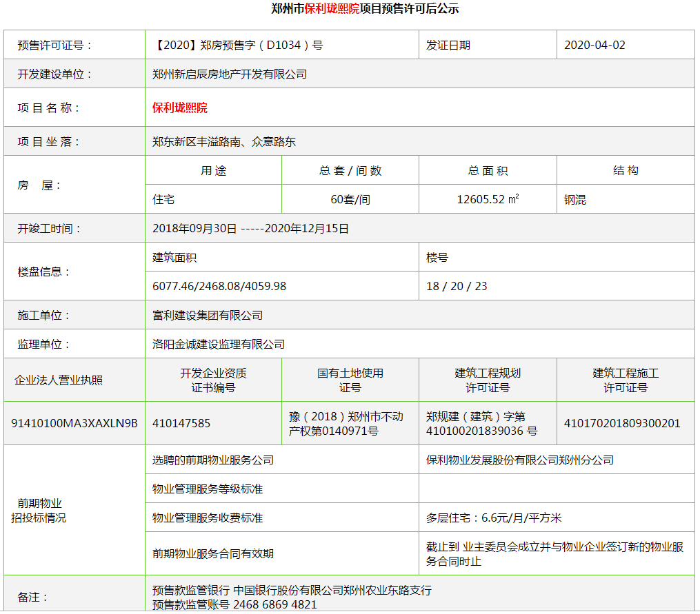
Task: Click the 房屋 row label
Action: pos(39,185)
